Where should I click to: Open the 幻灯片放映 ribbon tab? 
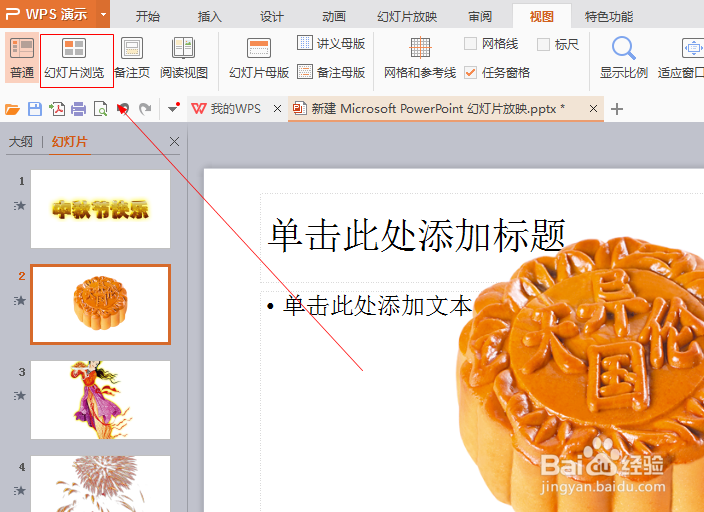[x=407, y=17]
